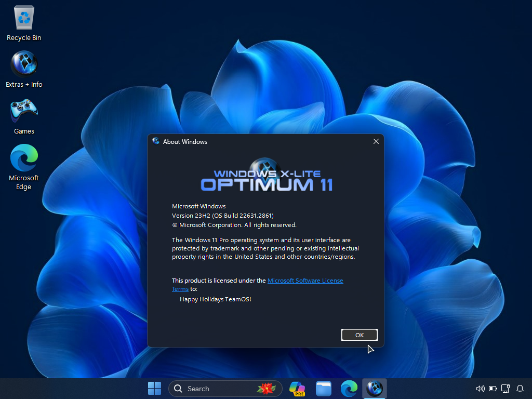Open the Microsoft Software License Terms link

click(305, 281)
